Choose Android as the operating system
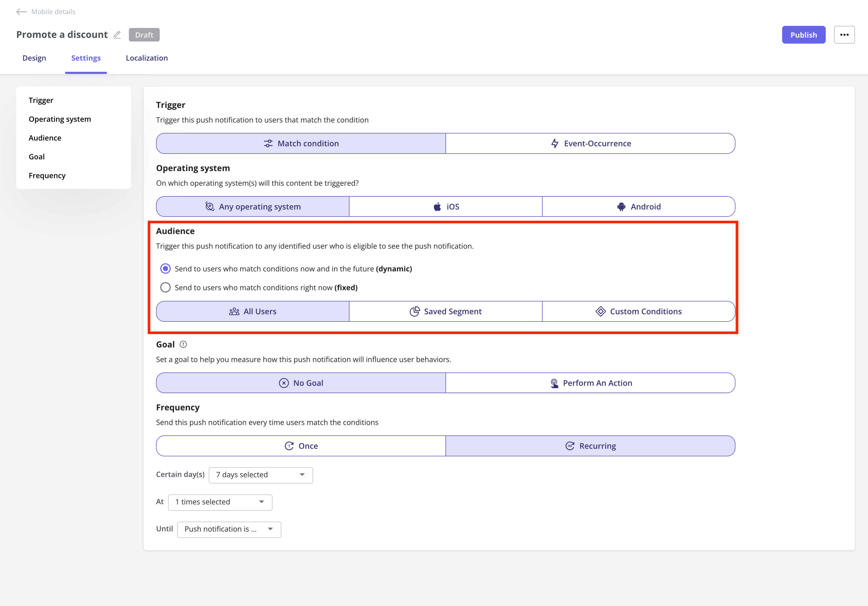 639,207
